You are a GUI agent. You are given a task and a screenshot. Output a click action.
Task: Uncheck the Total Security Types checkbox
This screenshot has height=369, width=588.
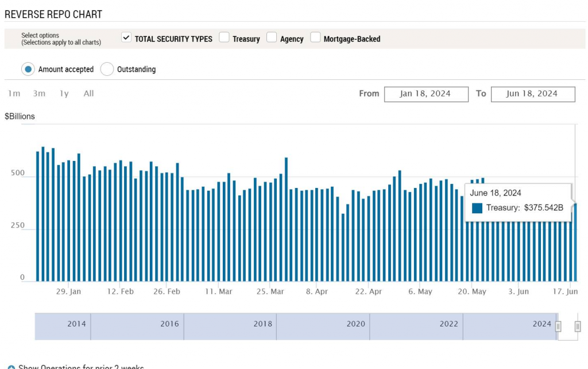(x=126, y=38)
